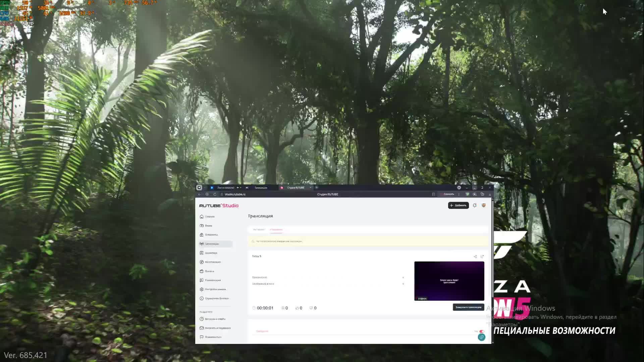Image resolution: width=644 pixels, height=362 pixels.
Task: Open Аналитика section in sidebar
Action: coord(211,253)
